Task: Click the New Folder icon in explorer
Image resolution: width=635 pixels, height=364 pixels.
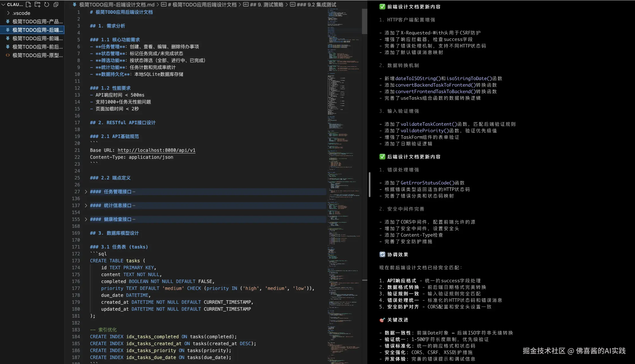Action: coord(38,5)
